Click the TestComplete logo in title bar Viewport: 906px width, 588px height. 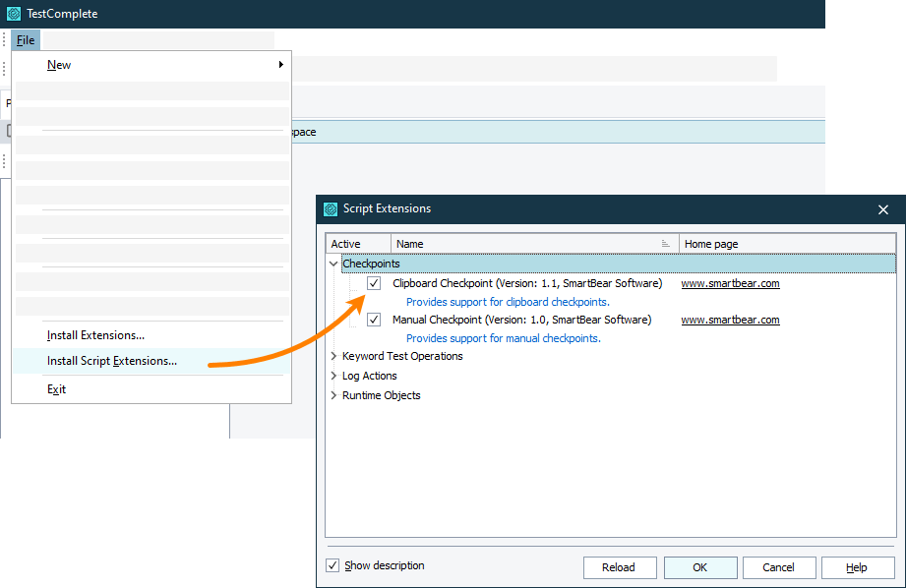14,14
